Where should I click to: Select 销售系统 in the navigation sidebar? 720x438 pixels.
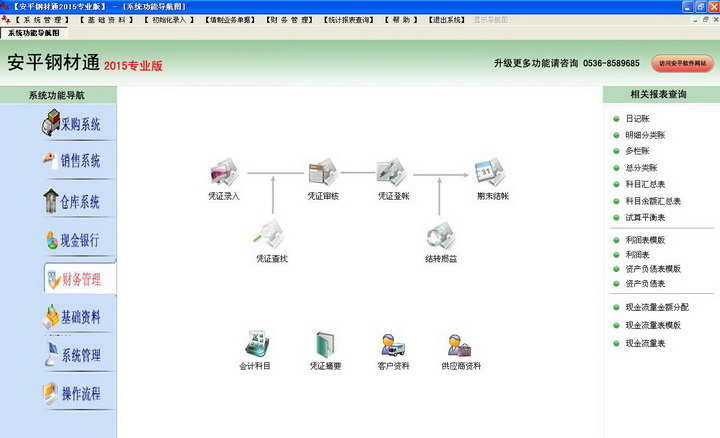coord(72,160)
